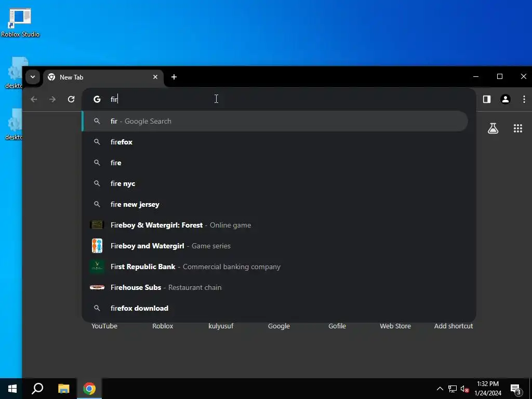Click the magnifier icon beside "fire nyc"

[97, 183]
